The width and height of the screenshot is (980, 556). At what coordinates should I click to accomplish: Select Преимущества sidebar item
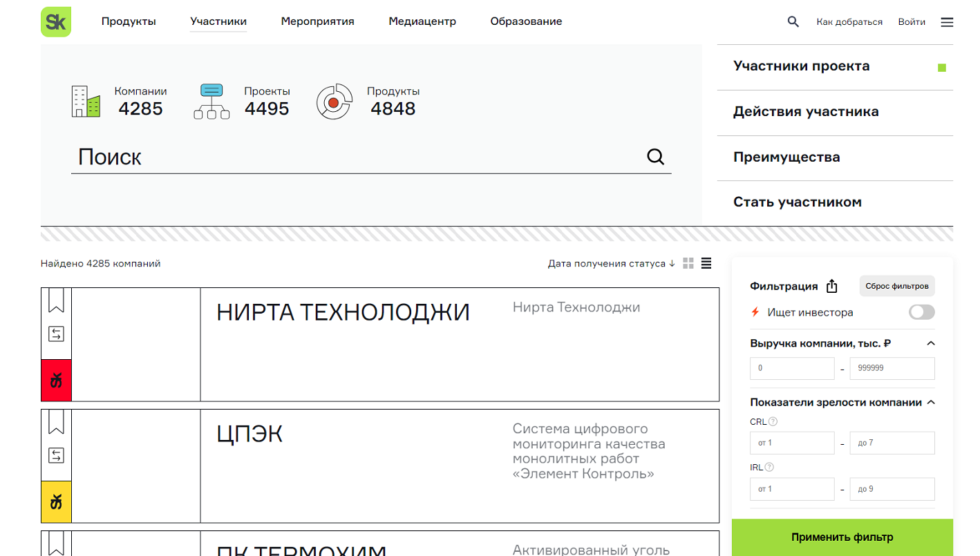[x=835, y=158]
